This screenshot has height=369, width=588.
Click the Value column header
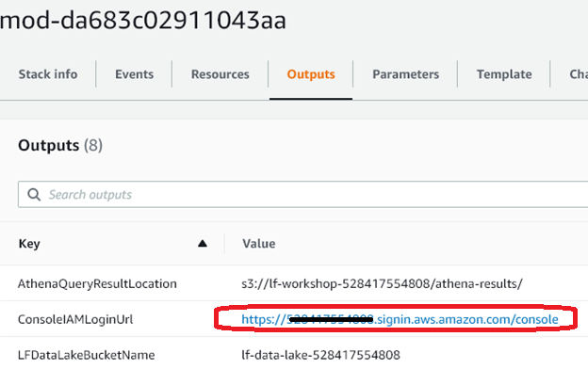pos(259,244)
